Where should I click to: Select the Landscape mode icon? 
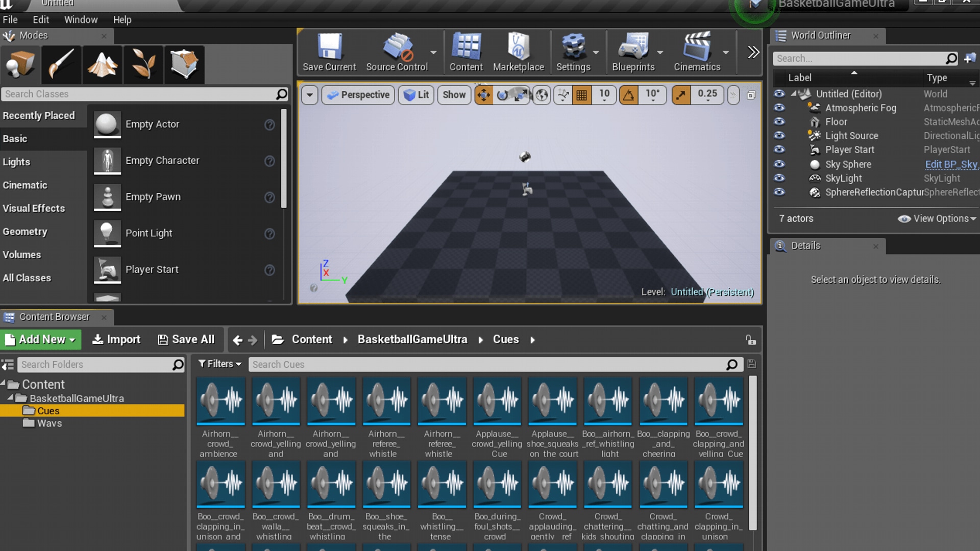click(x=102, y=64)
